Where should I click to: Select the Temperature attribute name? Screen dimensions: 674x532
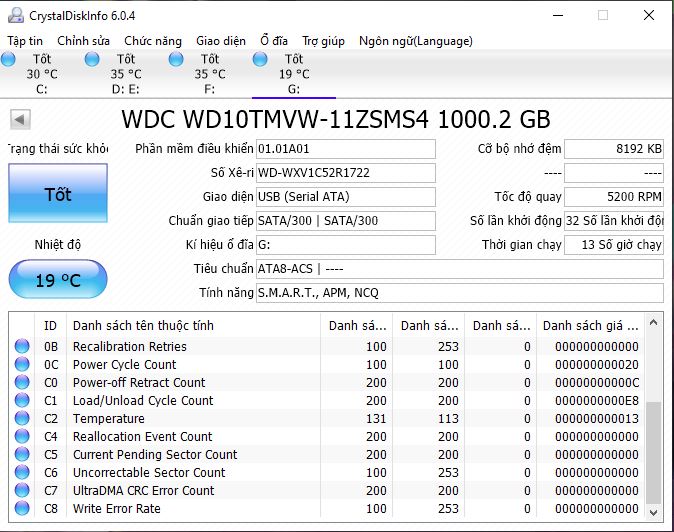pos(109,419)
